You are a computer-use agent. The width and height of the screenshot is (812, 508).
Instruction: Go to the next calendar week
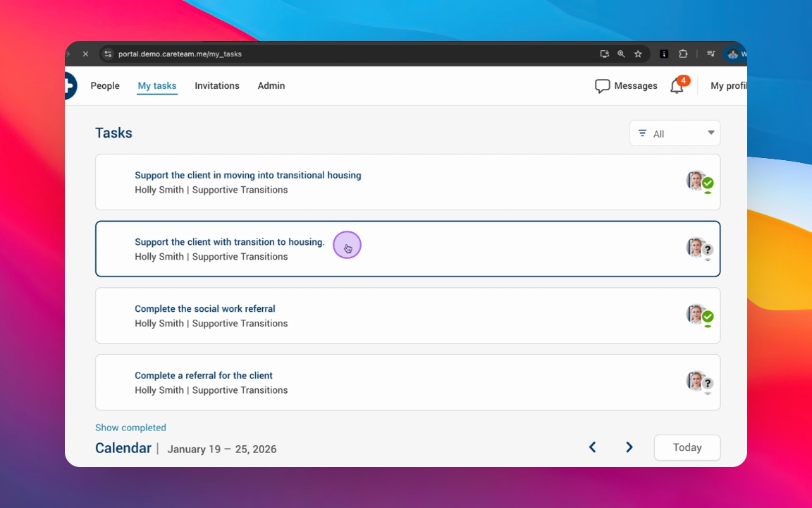click(629, 447)
